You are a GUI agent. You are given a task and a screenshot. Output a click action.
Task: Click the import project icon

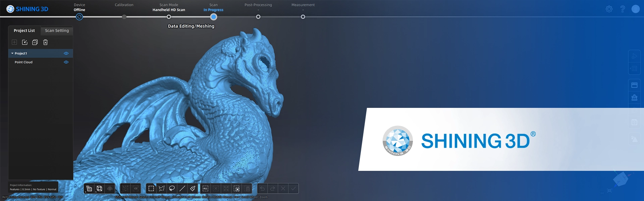25,42
